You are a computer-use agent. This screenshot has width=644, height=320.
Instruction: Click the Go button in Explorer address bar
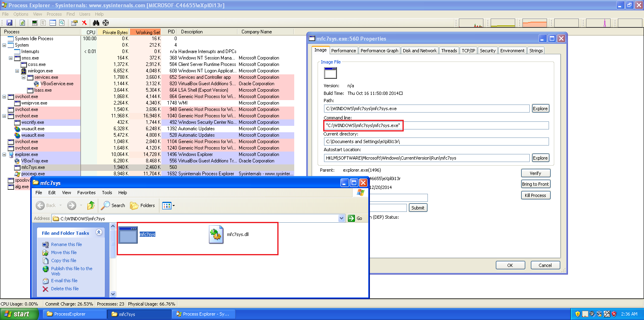point(355,218)
